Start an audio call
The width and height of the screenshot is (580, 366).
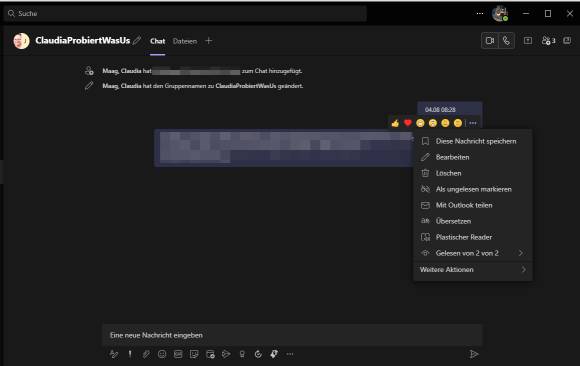pos(506,41)
